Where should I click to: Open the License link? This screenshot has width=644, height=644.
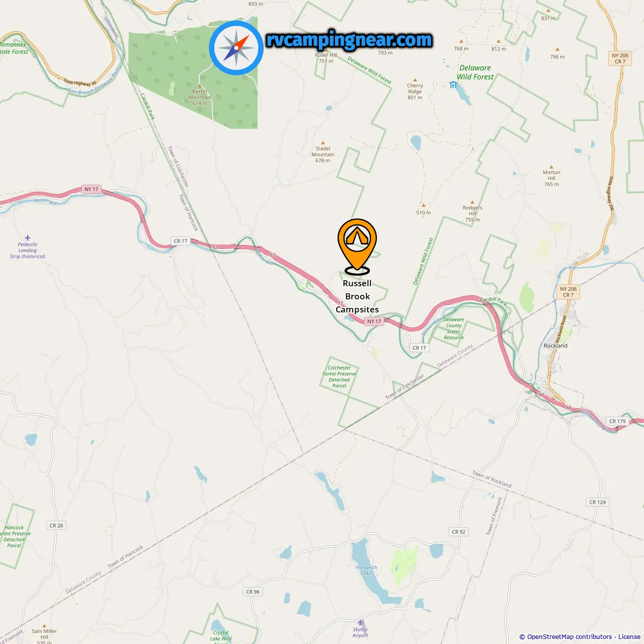click(x=629, y=637)
